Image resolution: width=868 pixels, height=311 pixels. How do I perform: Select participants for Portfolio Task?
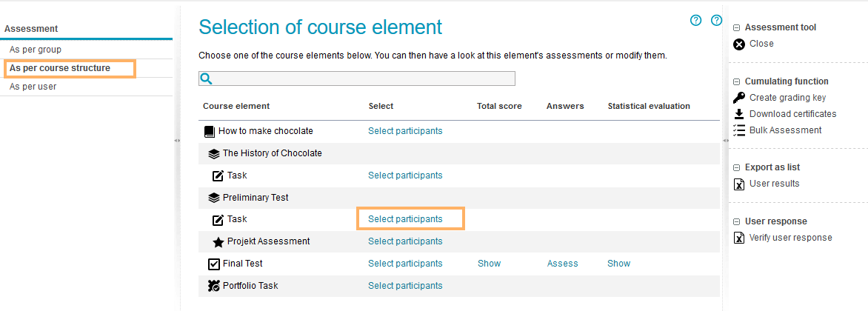[405, 286]
